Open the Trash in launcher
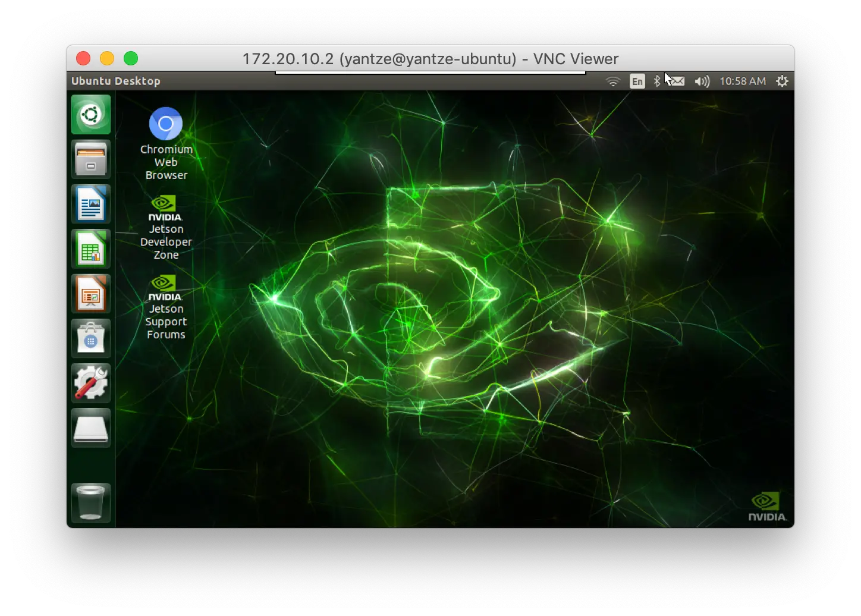The image size is (861, 616). coord(90,503)
